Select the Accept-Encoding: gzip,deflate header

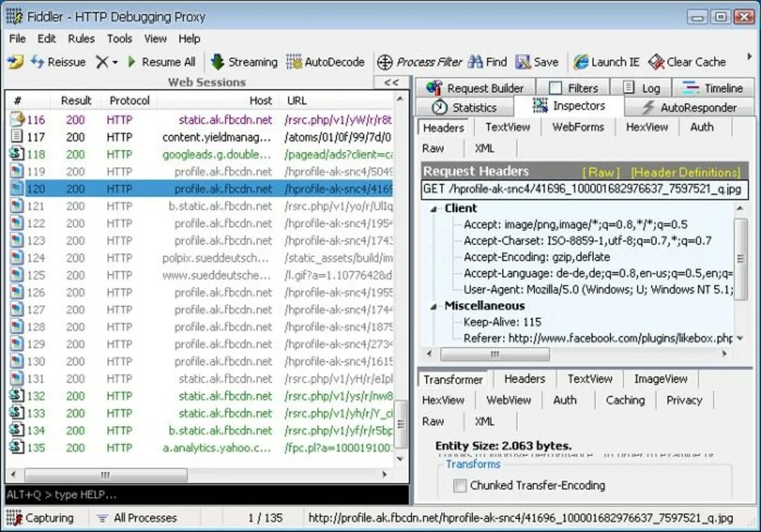click(x=536, y=257)
